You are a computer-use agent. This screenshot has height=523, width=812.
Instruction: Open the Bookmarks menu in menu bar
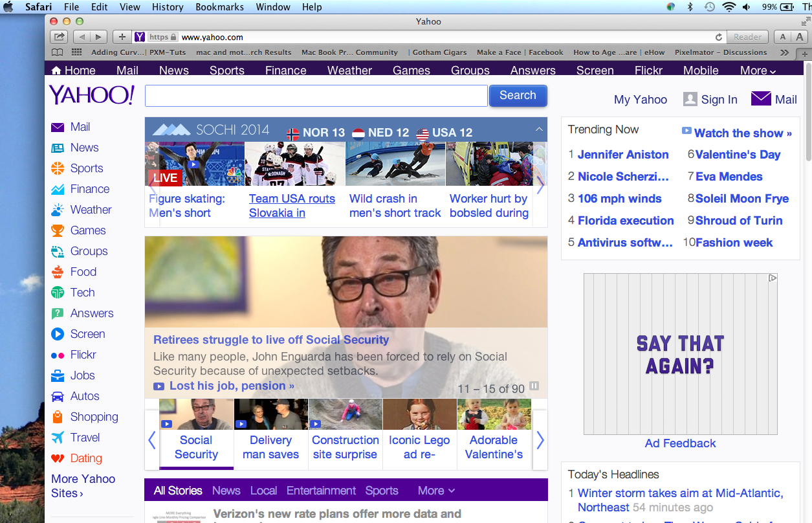220,7
